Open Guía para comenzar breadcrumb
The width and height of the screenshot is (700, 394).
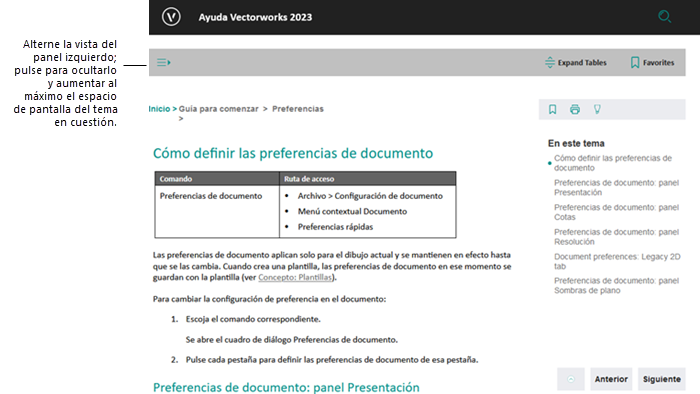pos(219,109)
